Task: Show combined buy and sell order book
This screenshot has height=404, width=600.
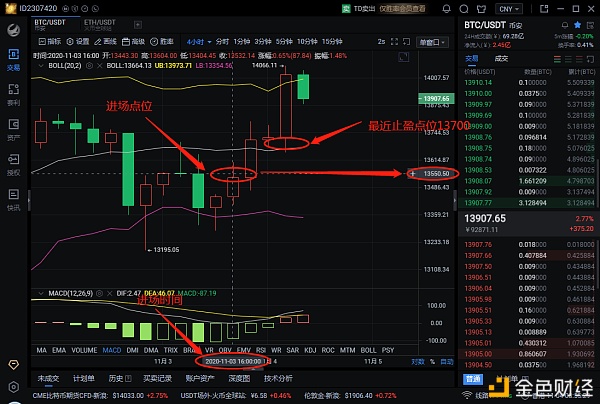Action: tap(558, 59)
